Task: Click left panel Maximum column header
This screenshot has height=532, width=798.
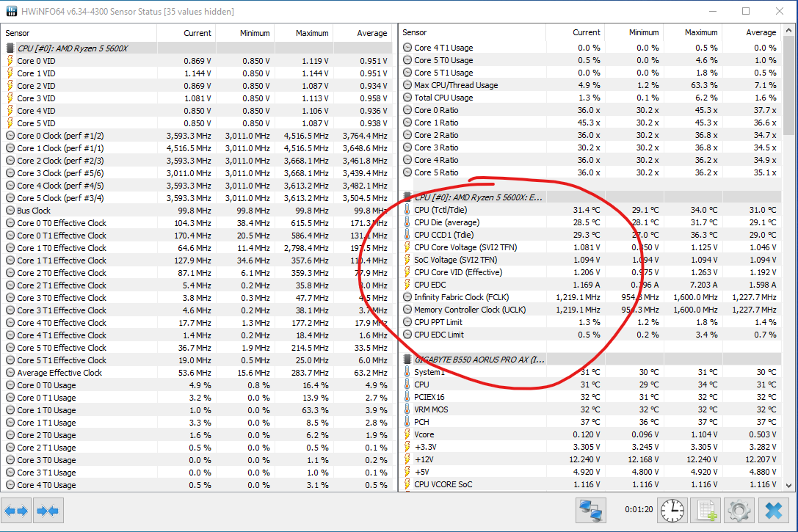Action: [304, 33]
